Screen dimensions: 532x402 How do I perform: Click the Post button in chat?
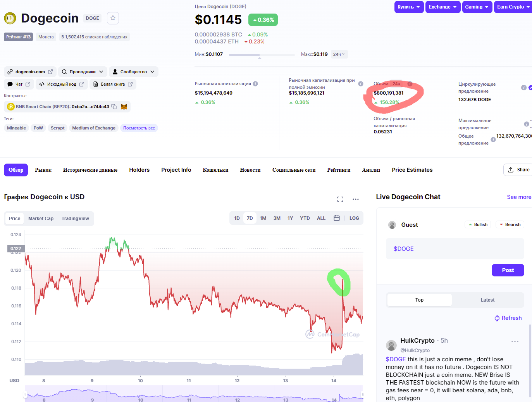click(508, 270)
